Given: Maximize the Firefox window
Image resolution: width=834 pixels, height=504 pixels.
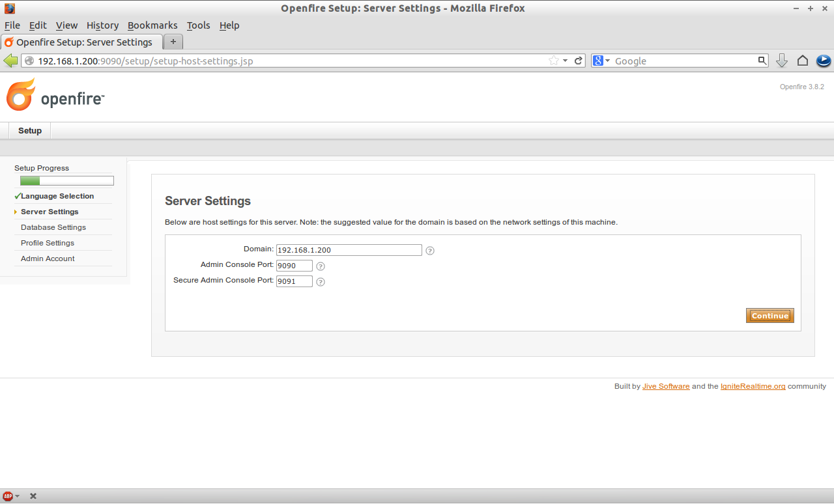Looking at the screenshot, I should [x=811, y=8].
